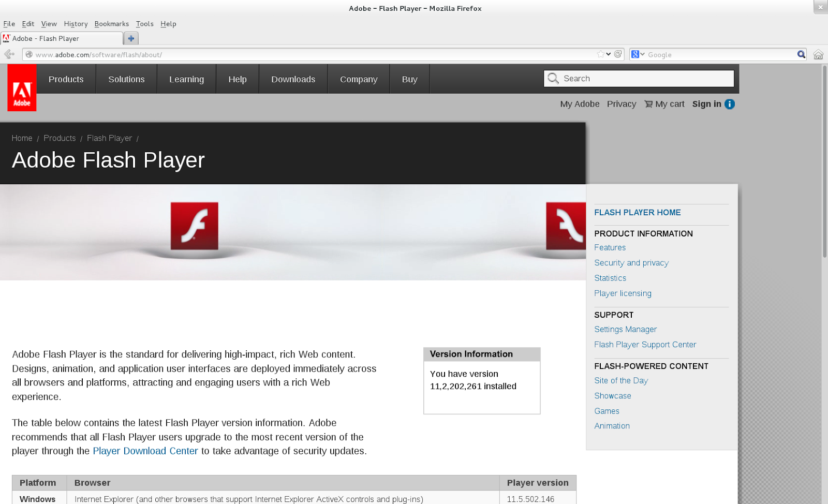
Task: Open the Downloads navigation item
Action: pos(293,79)
